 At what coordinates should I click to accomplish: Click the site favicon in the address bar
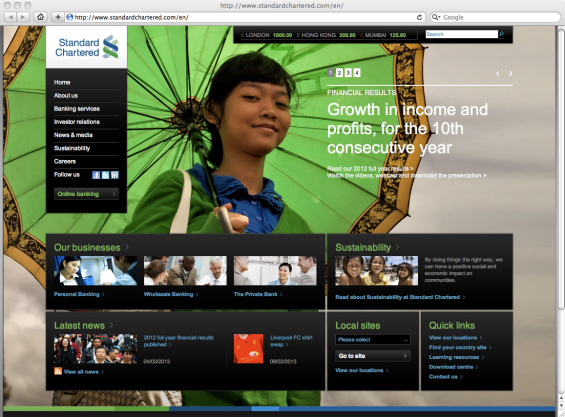click(x=70, y=17)
